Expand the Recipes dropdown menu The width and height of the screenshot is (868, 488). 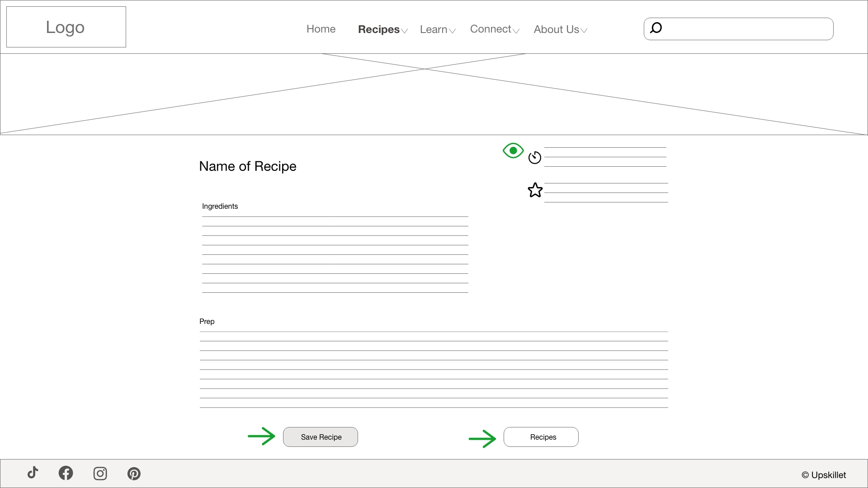(380, 29)
